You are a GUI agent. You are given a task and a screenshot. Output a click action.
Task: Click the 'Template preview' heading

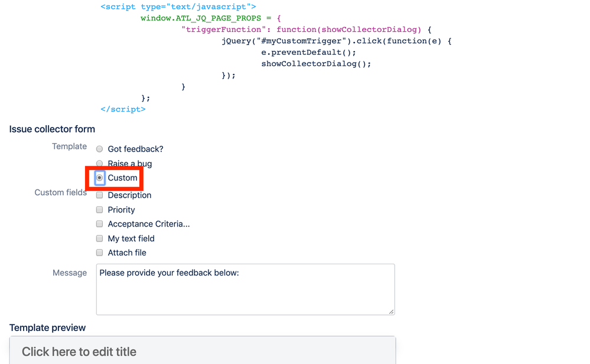coord(47,327)
